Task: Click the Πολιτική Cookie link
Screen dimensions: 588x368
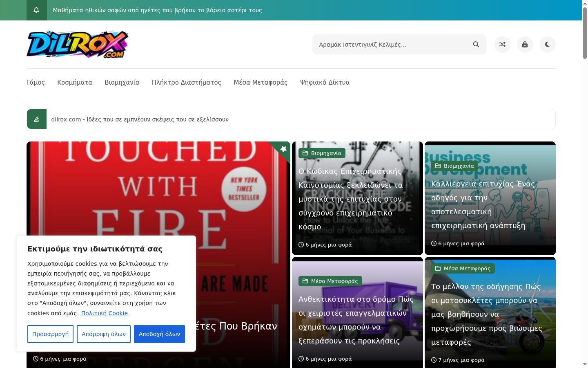Action: 105,313
